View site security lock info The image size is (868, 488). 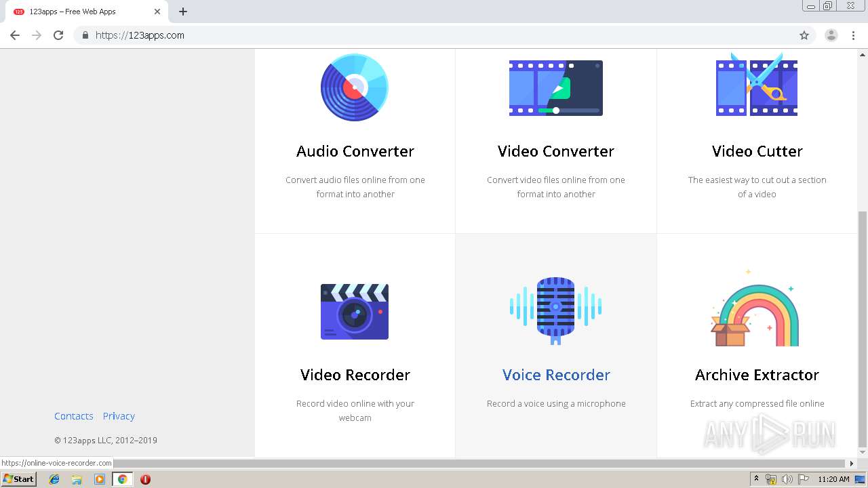point(85,35)
